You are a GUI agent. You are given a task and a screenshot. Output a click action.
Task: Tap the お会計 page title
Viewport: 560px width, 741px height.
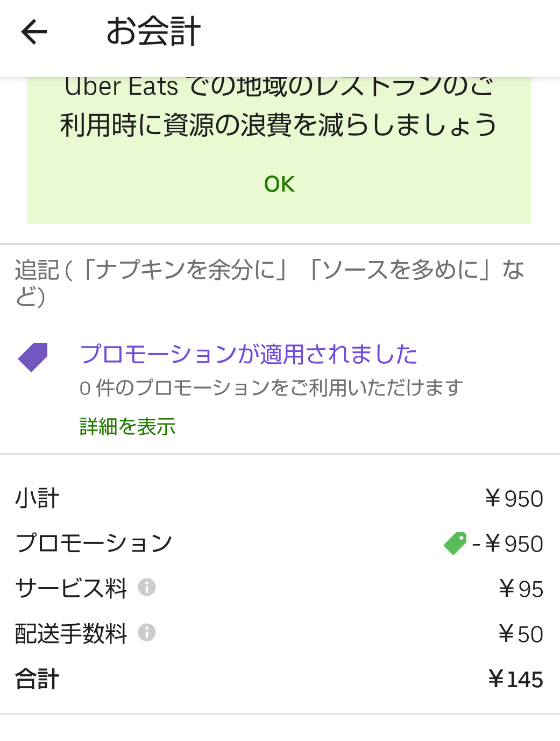[153, 31]
